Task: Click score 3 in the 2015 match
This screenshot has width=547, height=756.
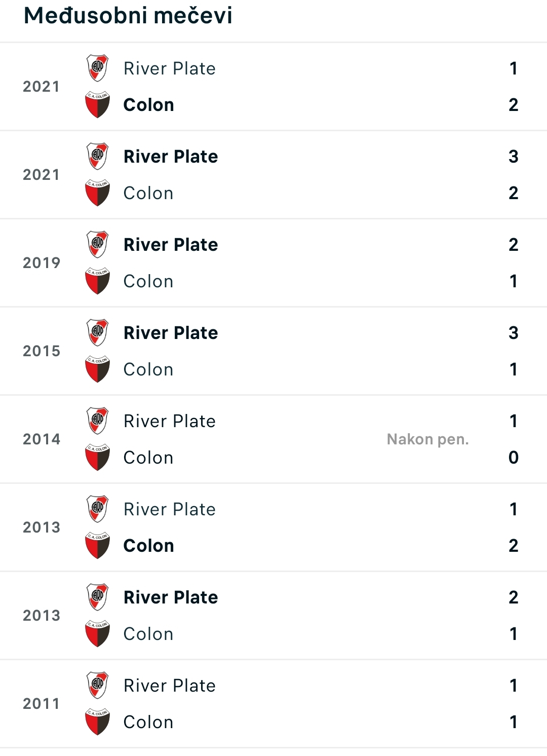Action: click(x=514, y=333)
